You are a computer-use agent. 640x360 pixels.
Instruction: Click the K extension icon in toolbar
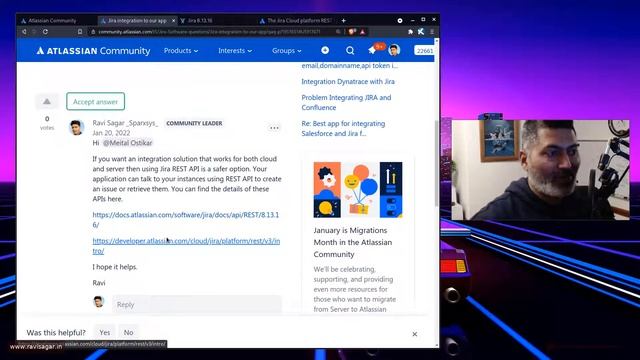[x=421, y=31]
